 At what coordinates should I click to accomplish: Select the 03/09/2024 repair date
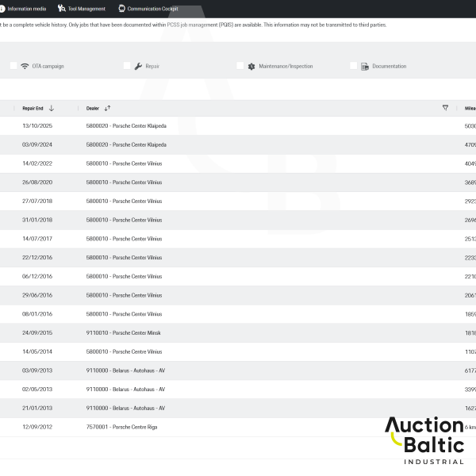pos(37,144)
